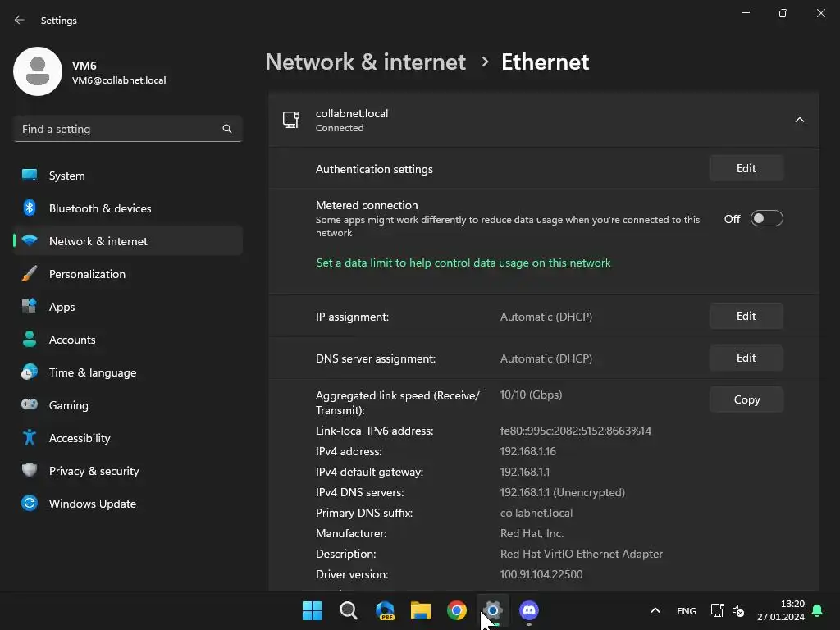Copy the network properties
The height and width of the screenshot is (630, 840).
tap(746, 400)
